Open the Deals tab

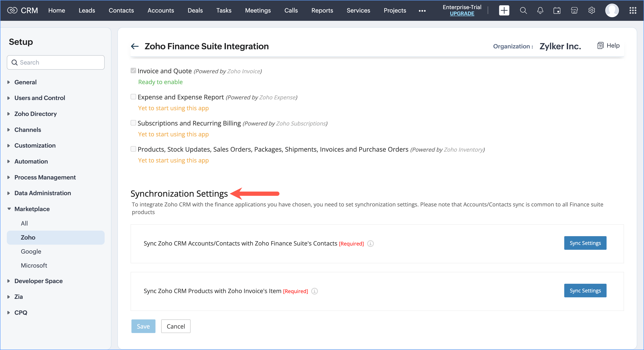point(195,10)
